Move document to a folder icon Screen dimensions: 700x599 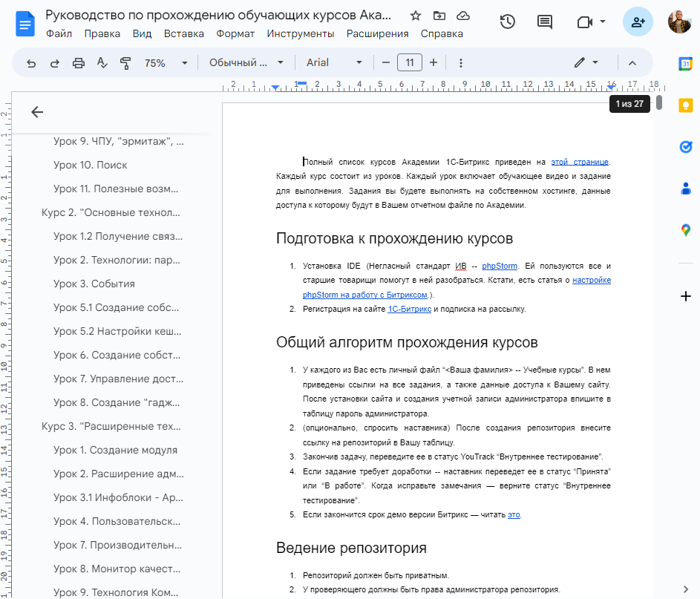(x=439, y=16)
